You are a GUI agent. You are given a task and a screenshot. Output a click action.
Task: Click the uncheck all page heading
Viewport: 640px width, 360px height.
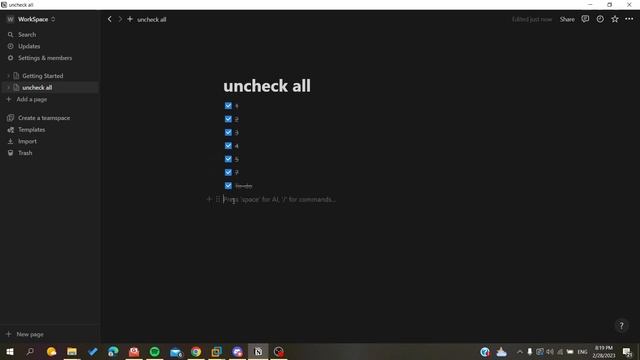pyautogui.click(x=267, y=86)
